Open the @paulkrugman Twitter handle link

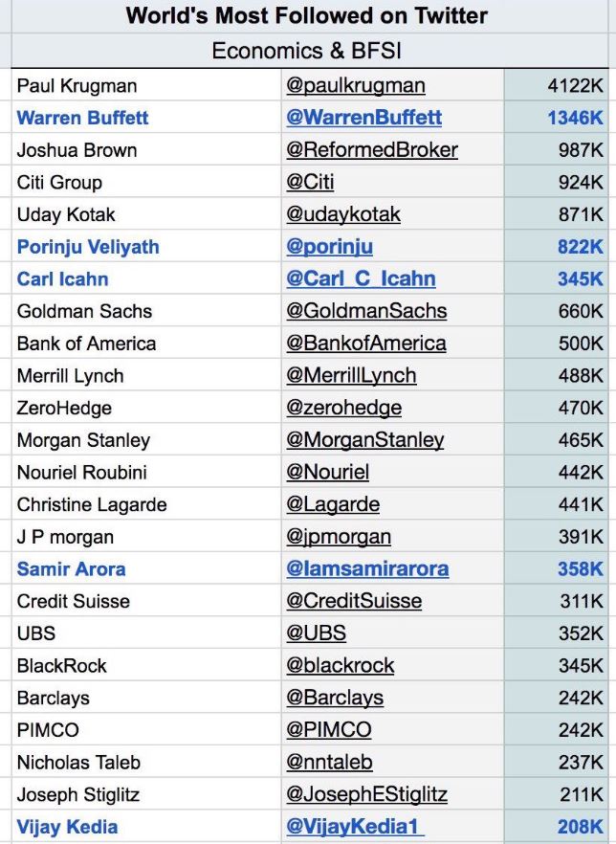[355, 86]
